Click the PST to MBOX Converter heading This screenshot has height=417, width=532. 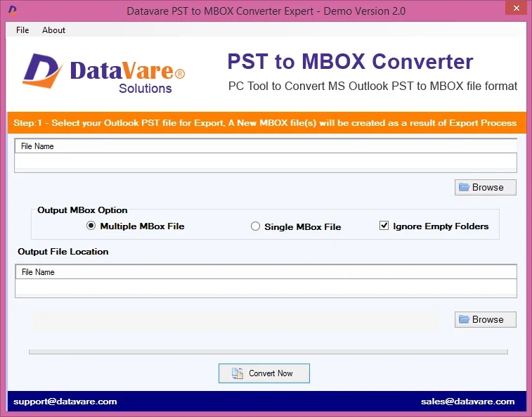(x=350, y=62)
